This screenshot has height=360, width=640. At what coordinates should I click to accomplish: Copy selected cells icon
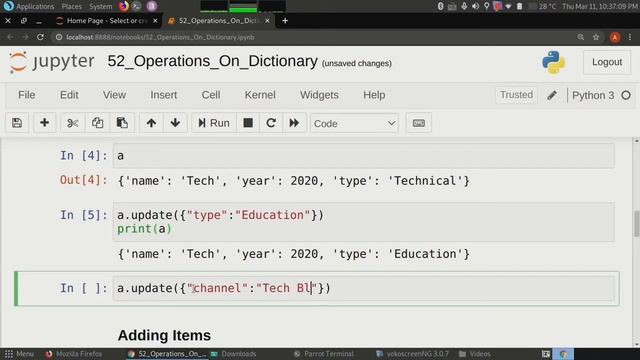97,123
